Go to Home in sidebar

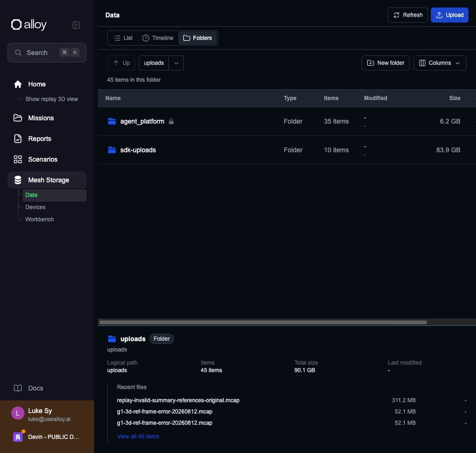pos(47,84)
